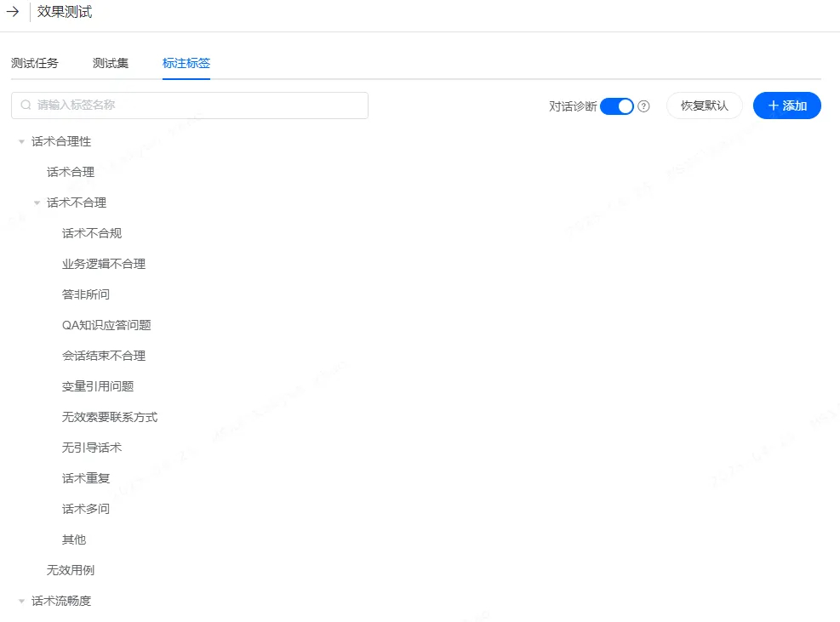The image size is (840, 622).
Task: Select the 无效用例 label entry
Action: tap(71, 570)
